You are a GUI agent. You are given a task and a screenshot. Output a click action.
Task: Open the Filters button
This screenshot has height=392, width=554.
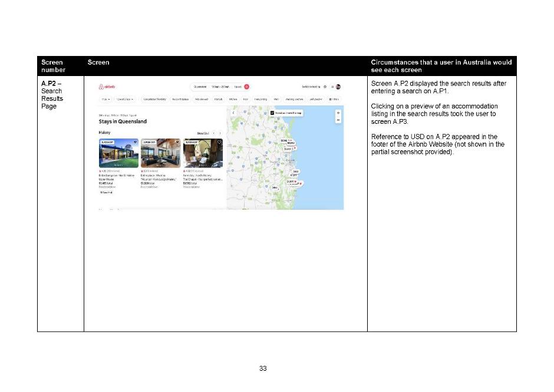click(334, 99)
